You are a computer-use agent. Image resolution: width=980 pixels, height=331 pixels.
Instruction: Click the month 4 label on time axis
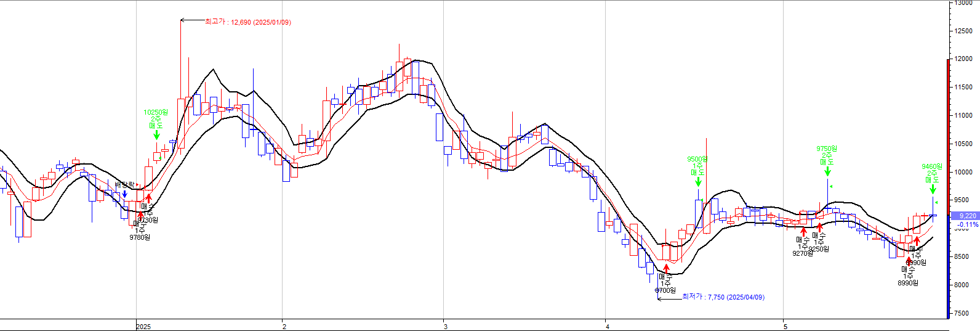click(x=608, y=327)
